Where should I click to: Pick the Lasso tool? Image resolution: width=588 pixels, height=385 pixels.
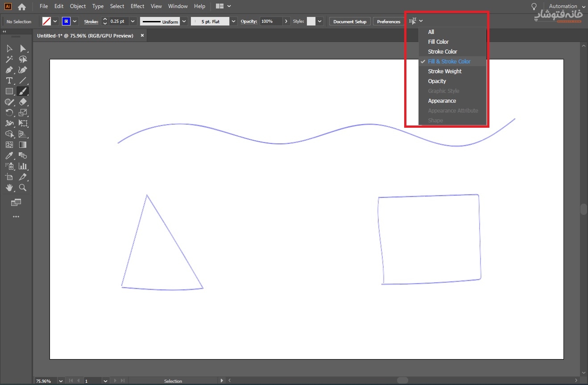23,59
